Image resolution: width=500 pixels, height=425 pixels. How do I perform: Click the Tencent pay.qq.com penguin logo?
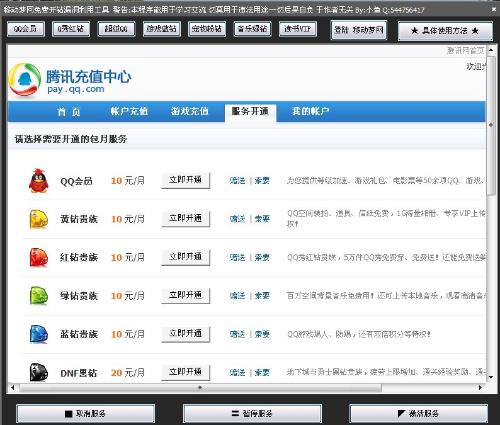[x=25, y=80]
